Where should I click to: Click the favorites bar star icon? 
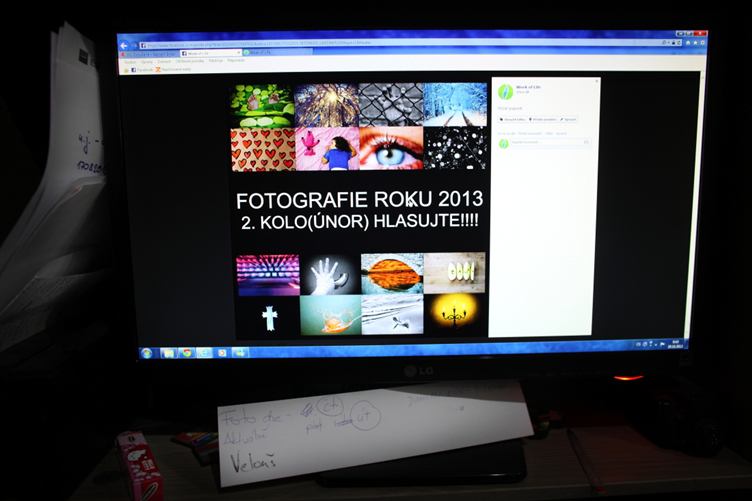point(126,70)
